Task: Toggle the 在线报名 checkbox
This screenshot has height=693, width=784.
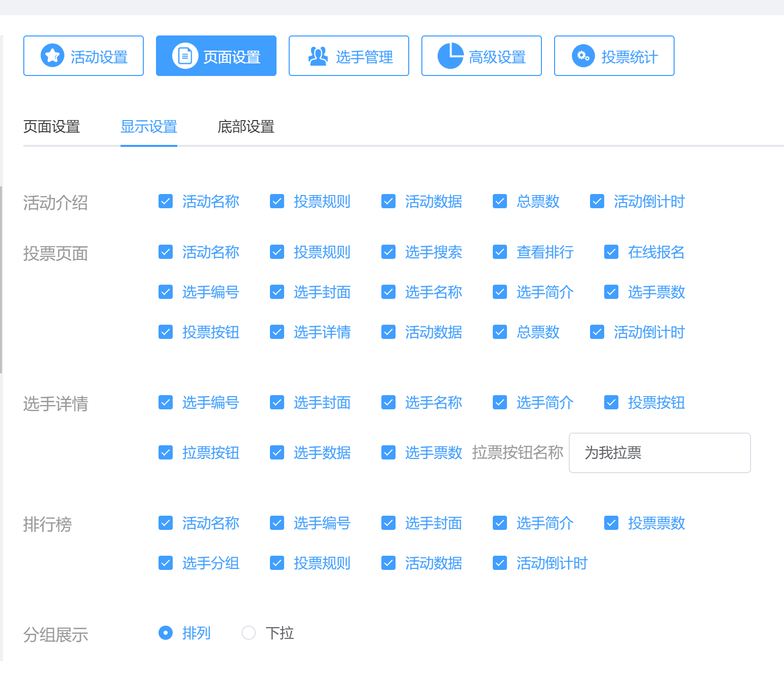Action: (611, 252)
